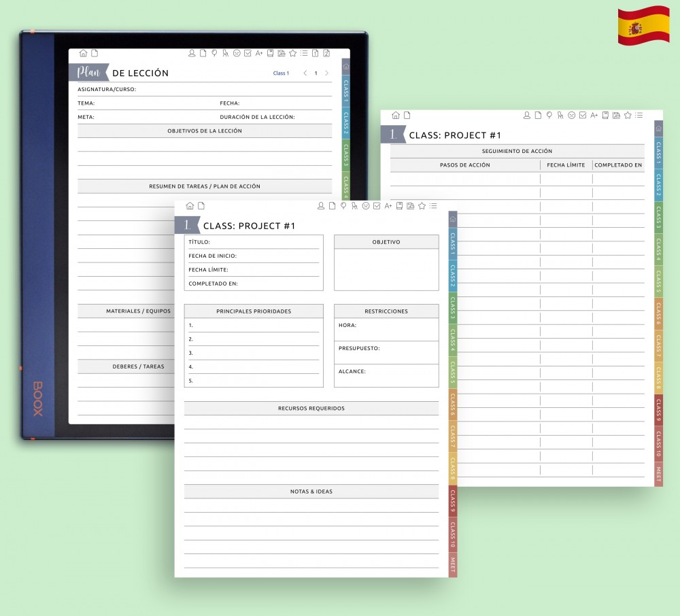
Task: Tick the checkbox/task icon in the toolbar
Action: [x=376, y=205]
